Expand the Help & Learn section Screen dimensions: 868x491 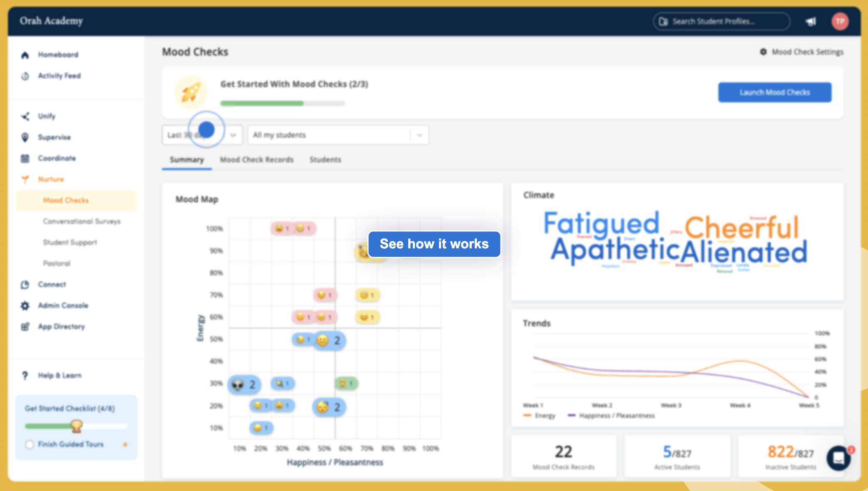[x=59, y=375]
